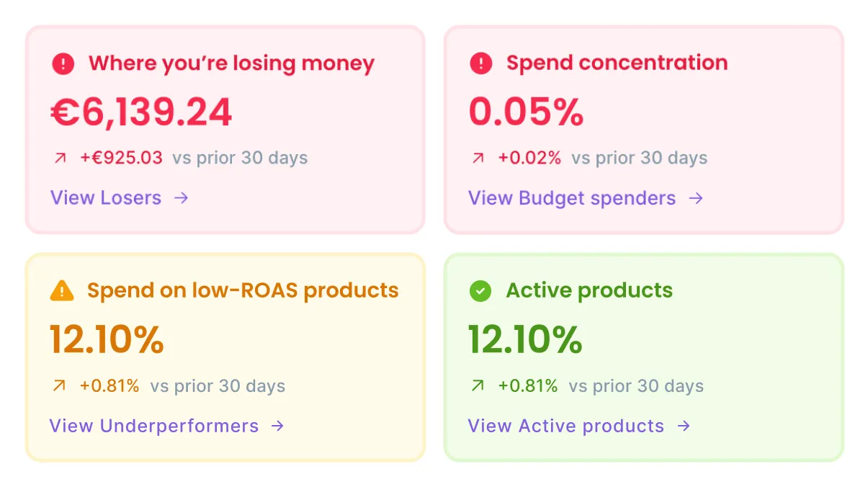Click the red trend arrow next to +€925.03

point(60,158)
